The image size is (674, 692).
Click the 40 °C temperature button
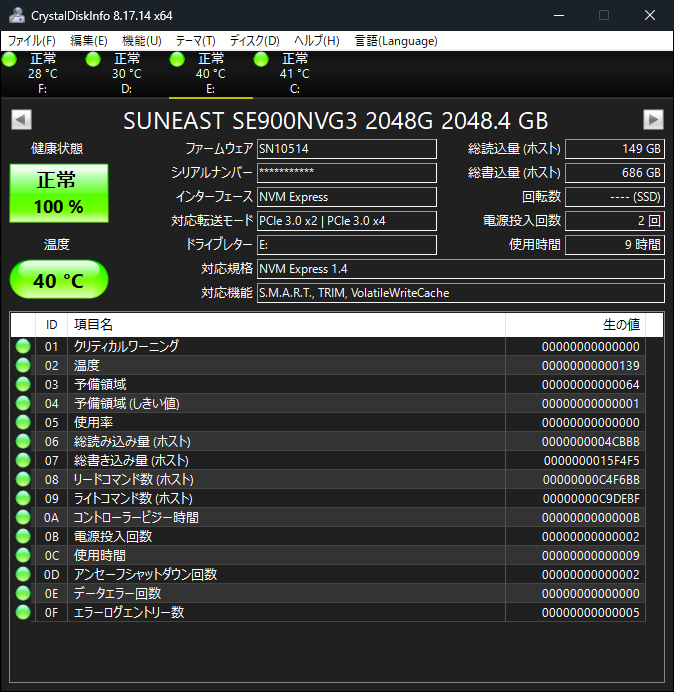pos(59,280)
